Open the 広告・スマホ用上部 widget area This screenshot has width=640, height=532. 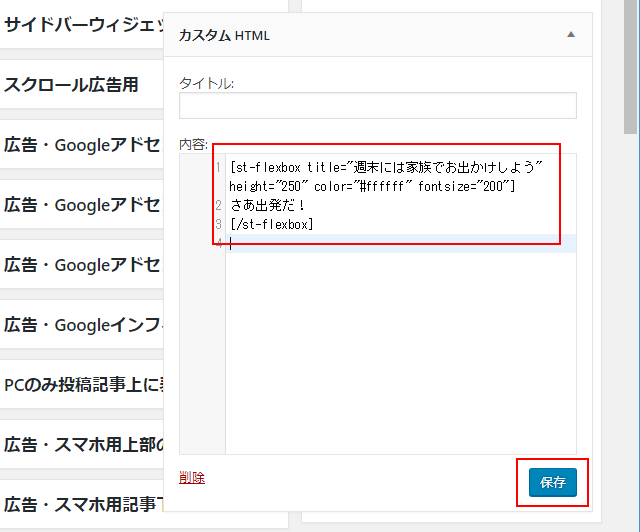click(82, 444)
